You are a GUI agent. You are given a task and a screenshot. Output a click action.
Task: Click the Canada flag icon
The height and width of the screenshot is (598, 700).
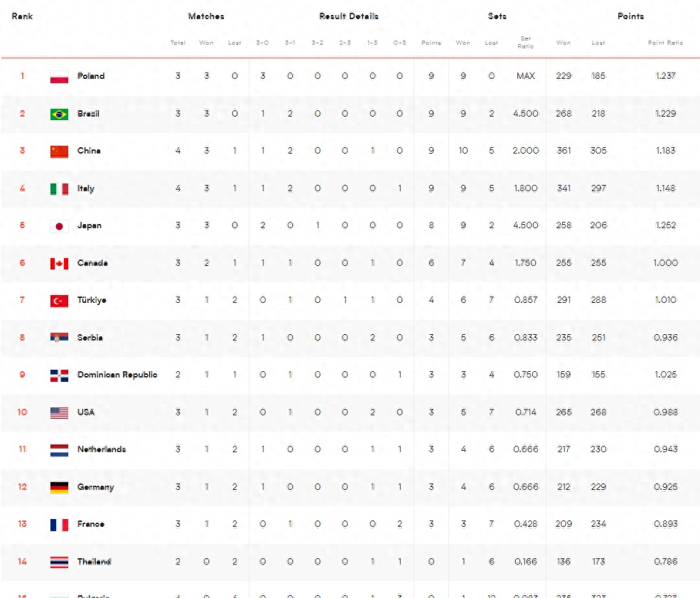tap(59, 263)
